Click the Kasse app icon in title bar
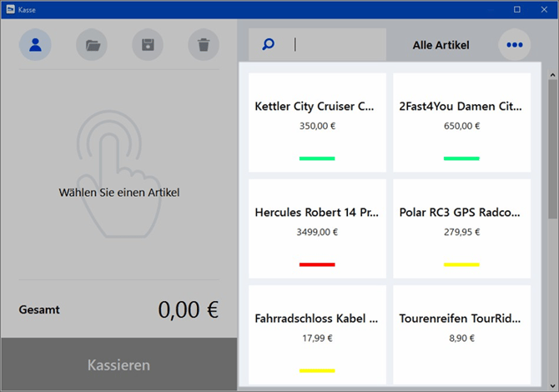 10,9
